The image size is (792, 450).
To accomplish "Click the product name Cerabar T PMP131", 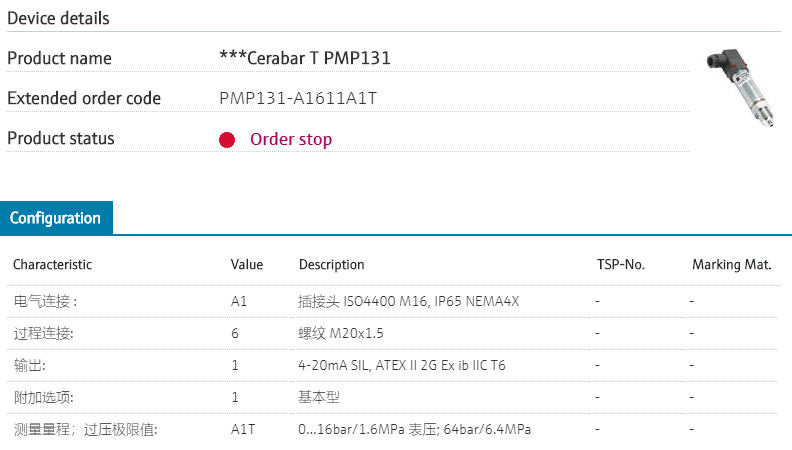I will click(x=304, y=58).
